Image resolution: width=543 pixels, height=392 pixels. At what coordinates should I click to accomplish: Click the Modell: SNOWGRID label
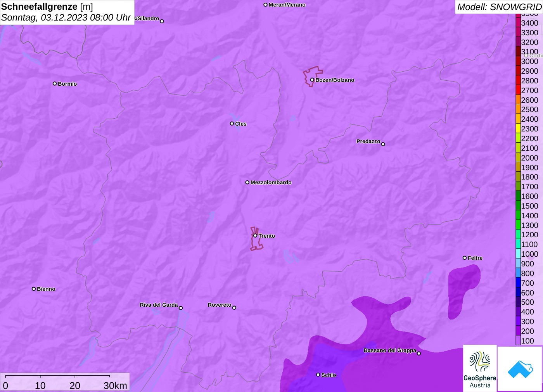click(x=499, y=7)
